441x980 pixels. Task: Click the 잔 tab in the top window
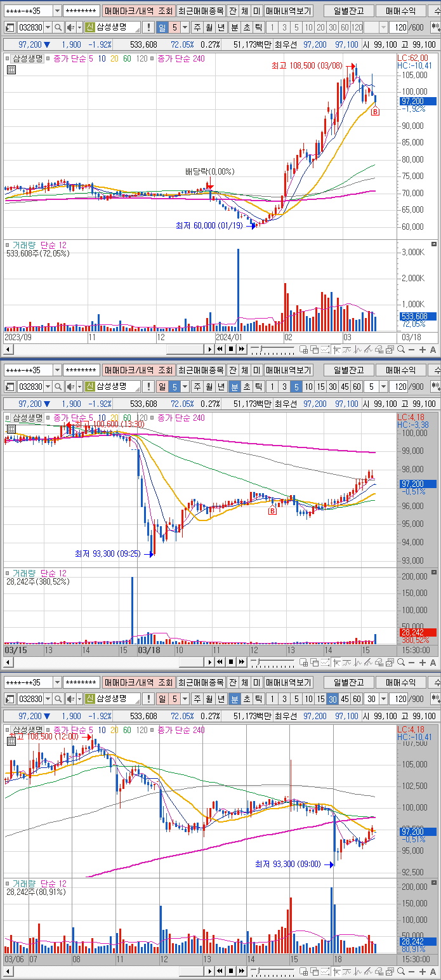coord(232,11)
